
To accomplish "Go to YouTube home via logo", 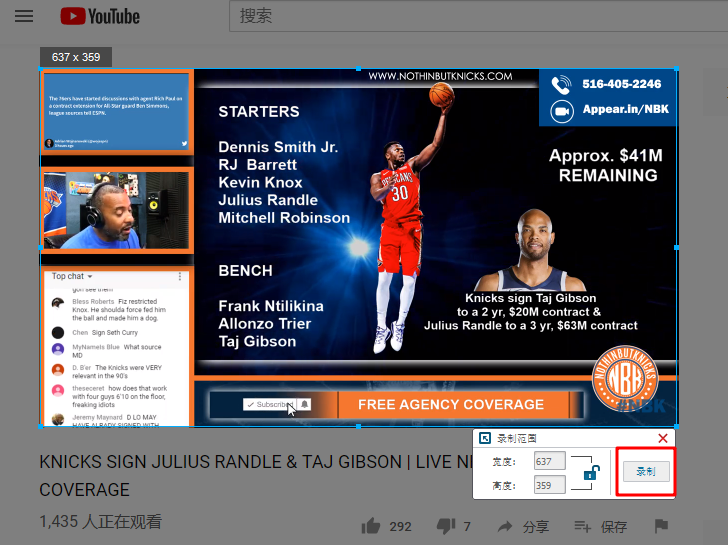I will point(100,16).
